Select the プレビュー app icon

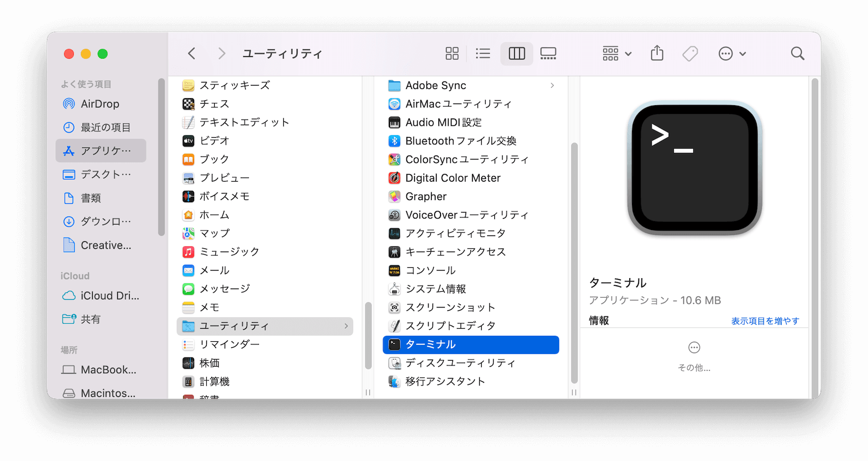click(188, 178)
